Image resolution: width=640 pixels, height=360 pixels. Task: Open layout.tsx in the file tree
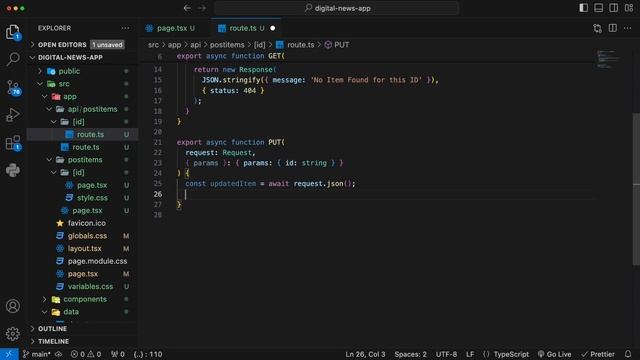click(82, 248)
